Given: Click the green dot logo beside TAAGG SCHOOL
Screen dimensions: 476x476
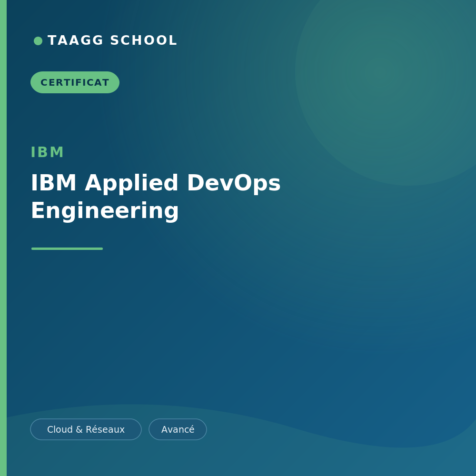Looking at the screenshot, I should point(38,40).
